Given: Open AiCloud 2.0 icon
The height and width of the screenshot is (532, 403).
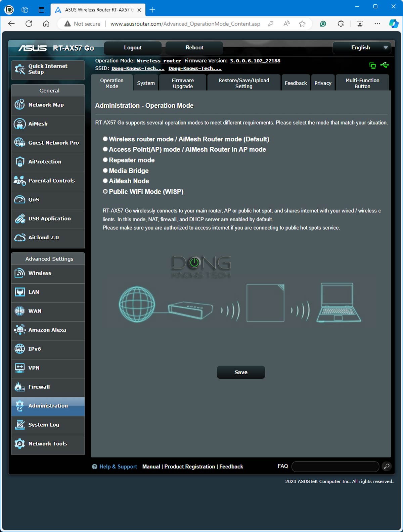Looking at the screenshot, I should (19, 238).
